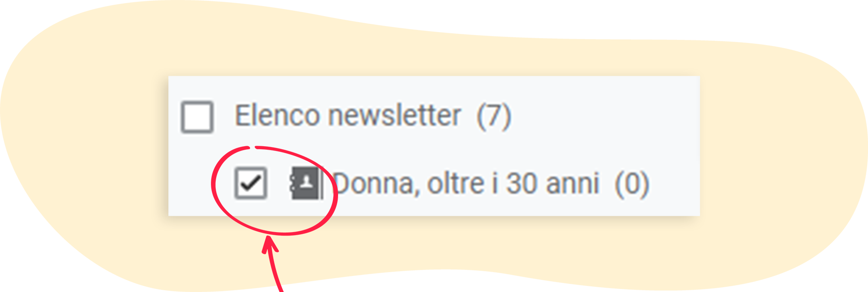Click the word 'newsletter' in the list title
The height and width of the screenshot is (292, 868).
coord(395,116)
